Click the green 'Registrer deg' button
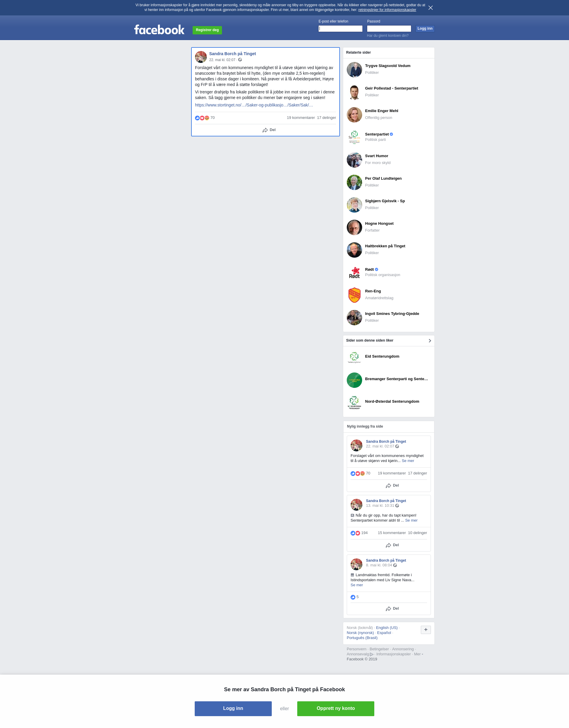The width and height of the screenshot is (569, 728). (x=207, y=30)
